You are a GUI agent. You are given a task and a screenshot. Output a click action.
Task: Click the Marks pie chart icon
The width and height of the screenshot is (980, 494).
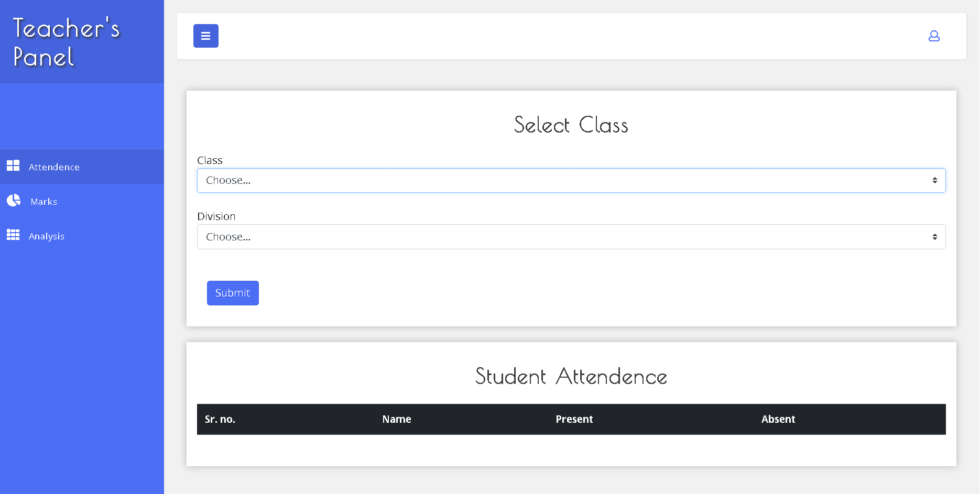coord(14,200)
